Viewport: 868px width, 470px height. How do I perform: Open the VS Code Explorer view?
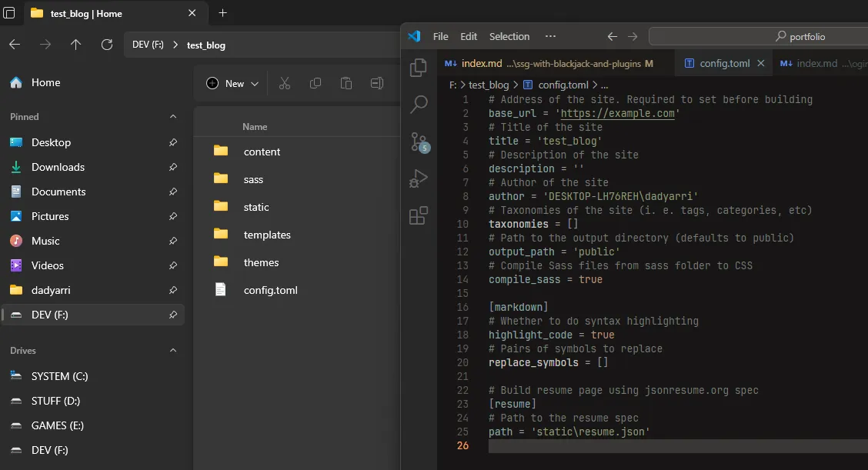point(419,68)
